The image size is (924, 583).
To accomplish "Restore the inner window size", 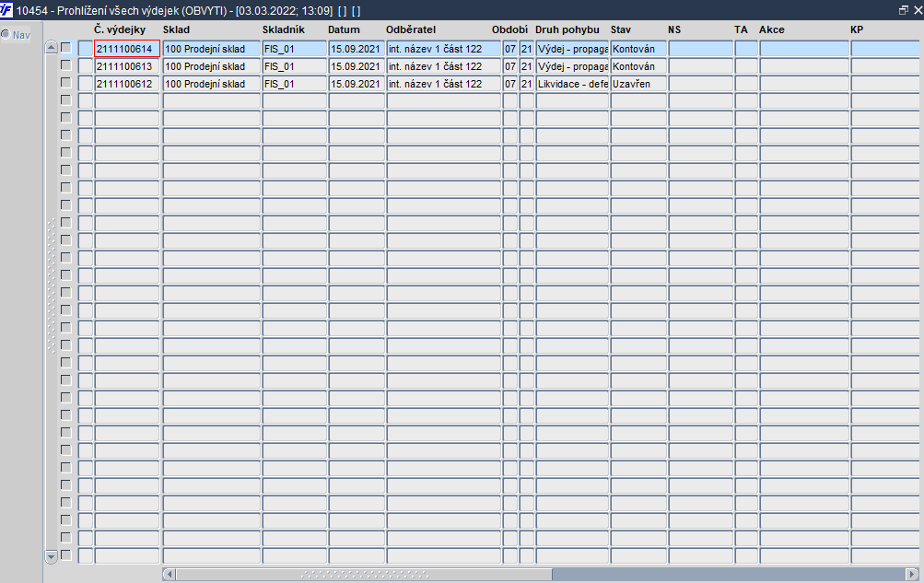I will pos(904,10).
